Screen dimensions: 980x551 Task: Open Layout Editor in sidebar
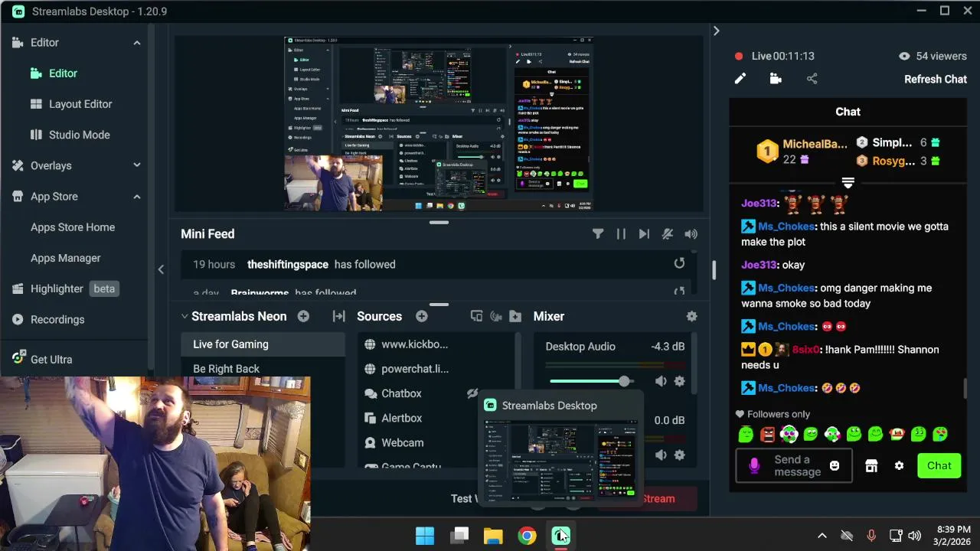[80, 104]
